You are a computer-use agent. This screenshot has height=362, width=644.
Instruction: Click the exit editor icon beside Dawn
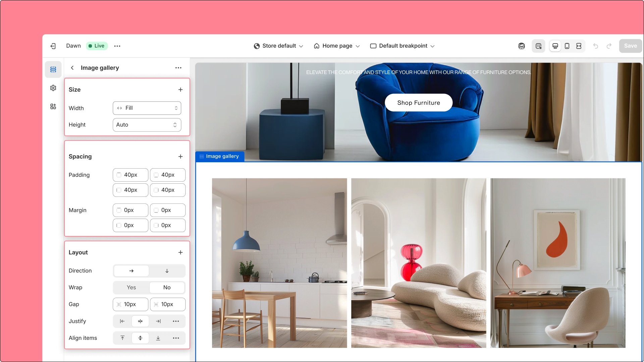click(53, 46)
